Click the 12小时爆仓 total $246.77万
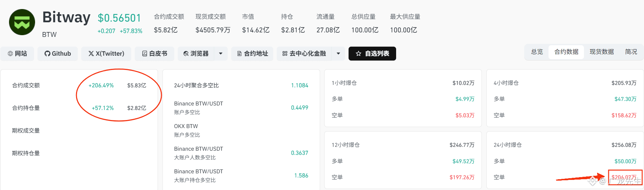Screen dimensions: 644x190 click(x=462, y=145)
